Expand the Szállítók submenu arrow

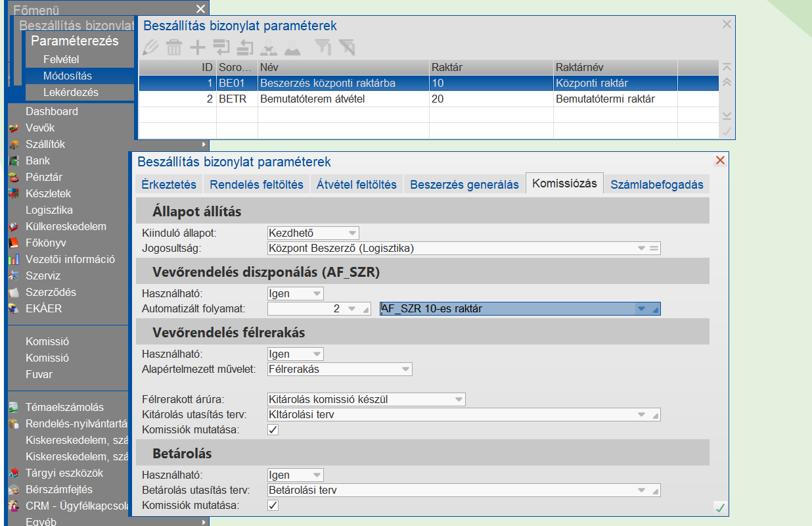[204, 145]
